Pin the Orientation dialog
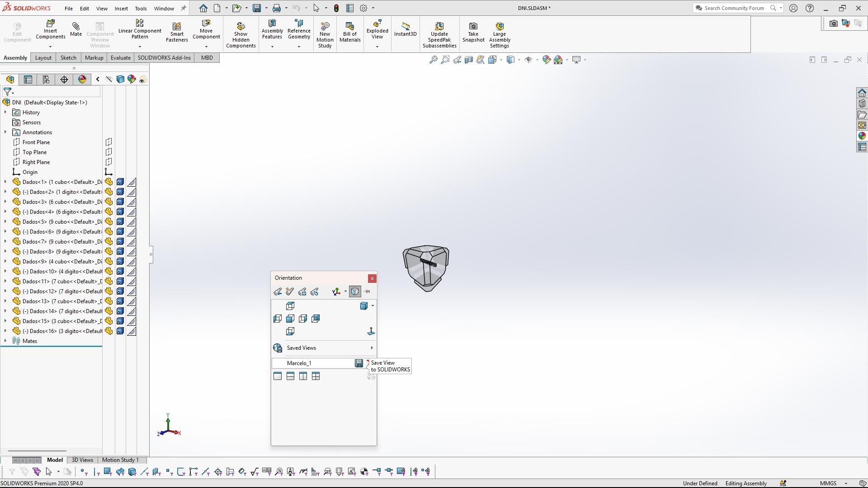Screen dimensions: 868x488 367,291
